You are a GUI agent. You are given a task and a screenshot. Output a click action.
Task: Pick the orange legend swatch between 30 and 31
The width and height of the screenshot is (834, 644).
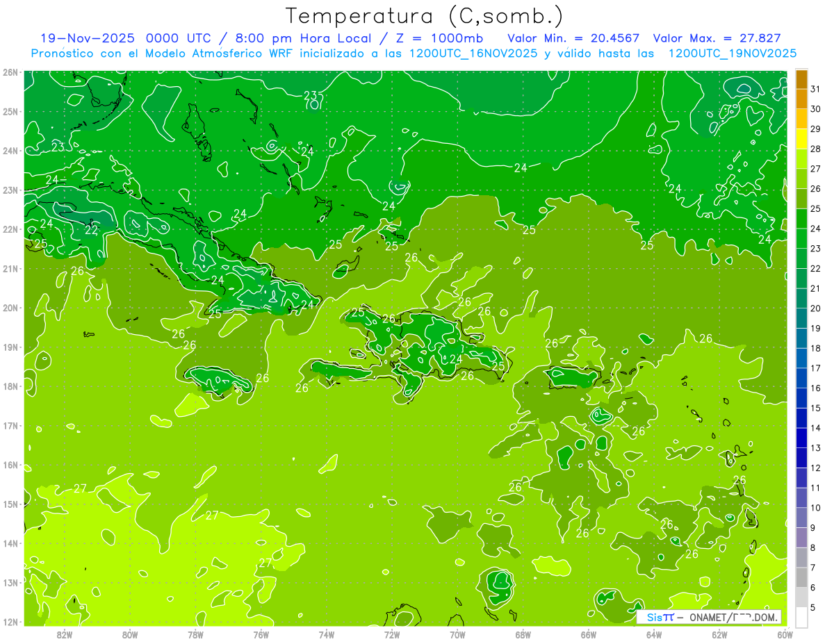pos(801,99)
